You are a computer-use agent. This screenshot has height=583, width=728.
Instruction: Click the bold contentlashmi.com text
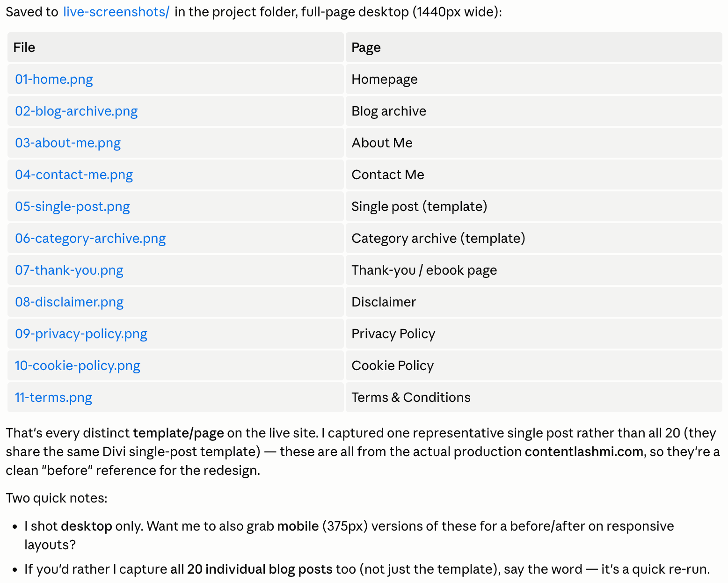tap(584, 452)
